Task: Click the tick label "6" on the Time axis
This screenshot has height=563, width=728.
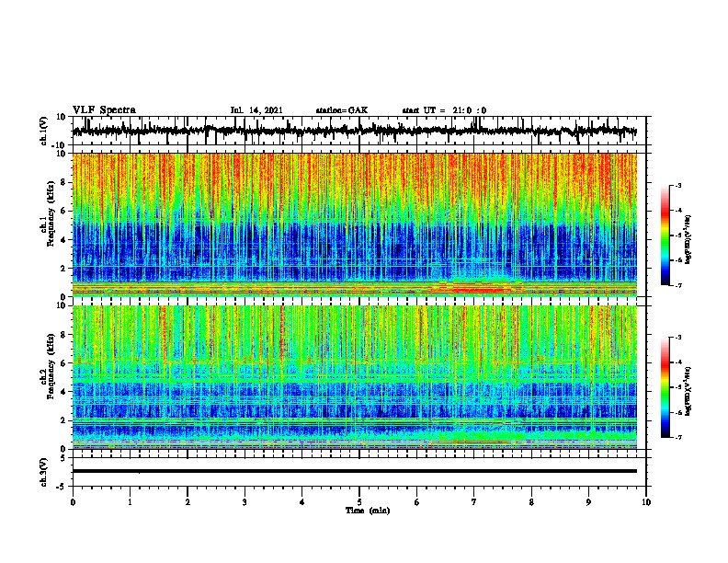Action: tap(417, 502)
